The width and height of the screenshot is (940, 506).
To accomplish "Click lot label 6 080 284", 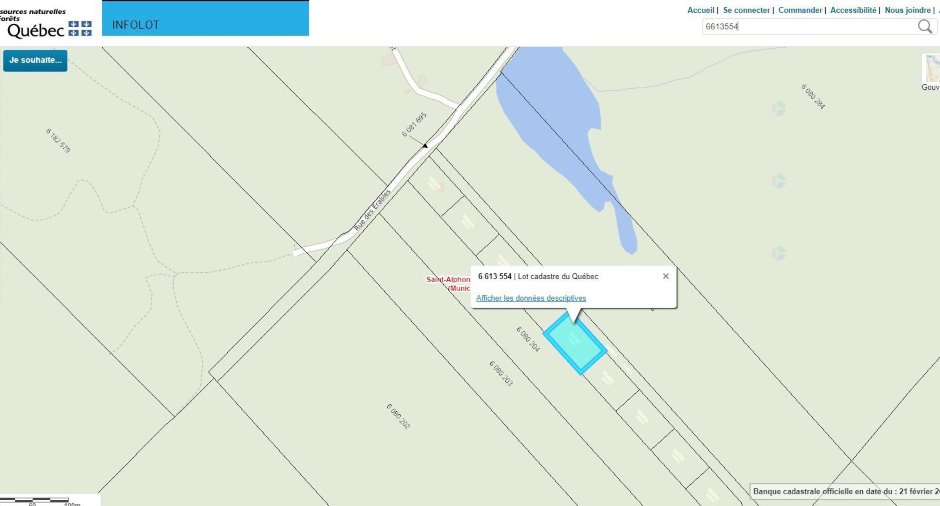I will 813,97.
